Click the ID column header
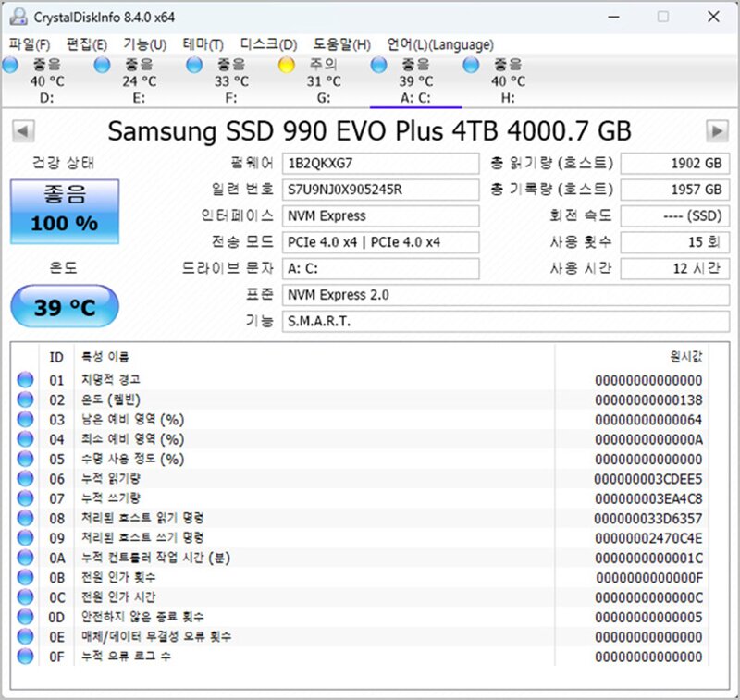This screenshot has width=740, height=700. tap(56, 357)
